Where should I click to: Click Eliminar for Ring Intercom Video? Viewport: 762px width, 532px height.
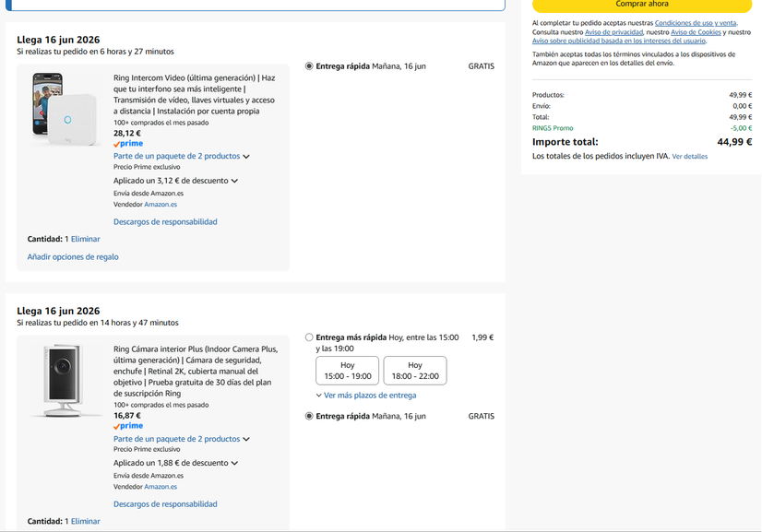pos(86,239)
